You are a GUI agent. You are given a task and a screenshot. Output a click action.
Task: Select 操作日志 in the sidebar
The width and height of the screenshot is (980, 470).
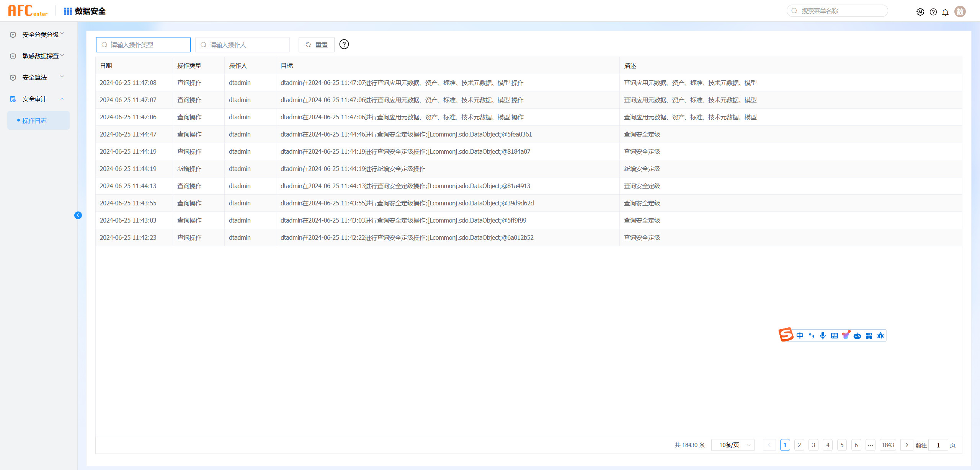pos(34,120)
